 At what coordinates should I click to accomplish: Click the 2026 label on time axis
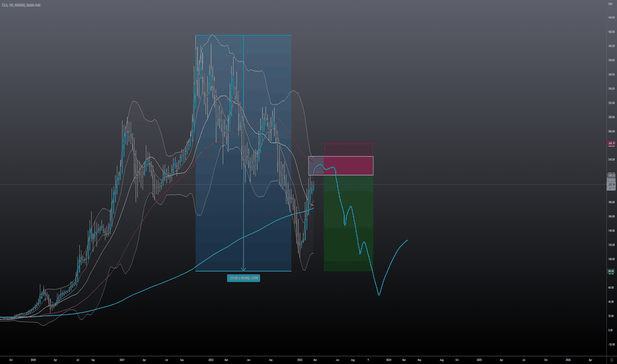tap(568, 359)
